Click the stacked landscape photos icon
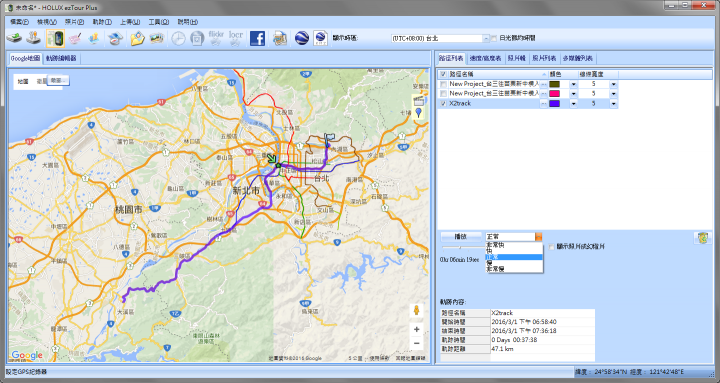Image resolution: width=720 pixels, height=383 pixels. pyautogui.click(x=157, y=38)
